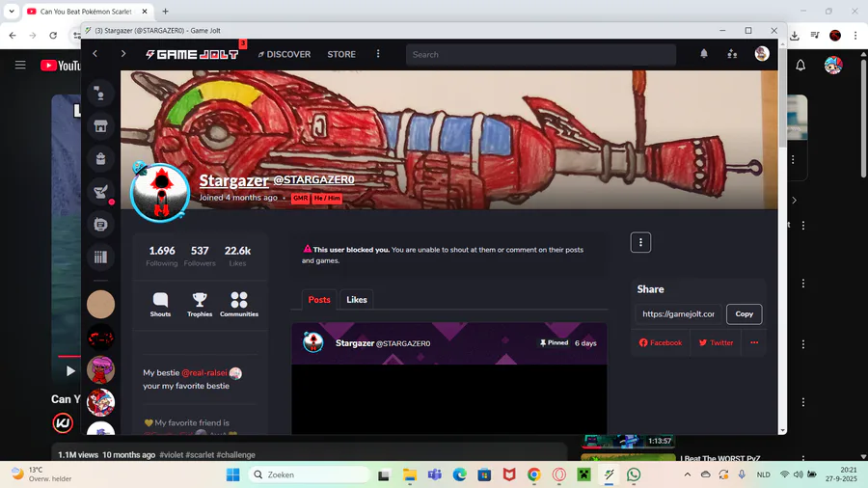Click the Pinned label on the post
868x488 pixels.
tap(555, 343)
